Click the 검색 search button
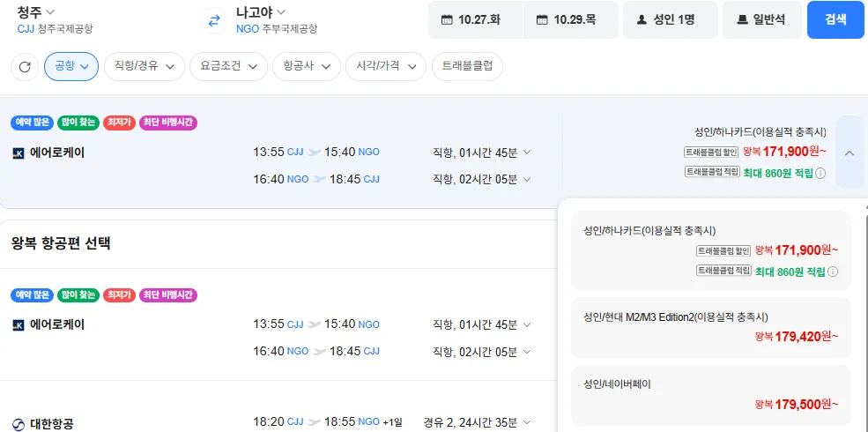The height and width of the screenshot is (432, 868). 835,20
